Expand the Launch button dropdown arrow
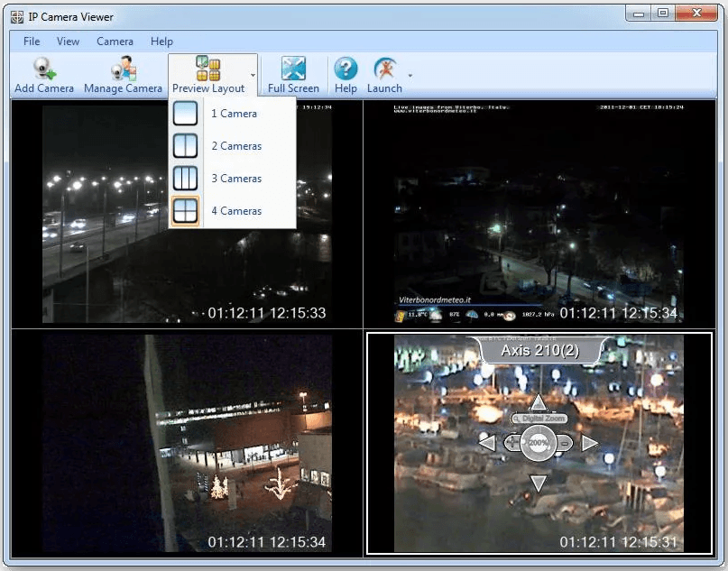The width and height of the screenshot is (728, 571). coord(410,76)
